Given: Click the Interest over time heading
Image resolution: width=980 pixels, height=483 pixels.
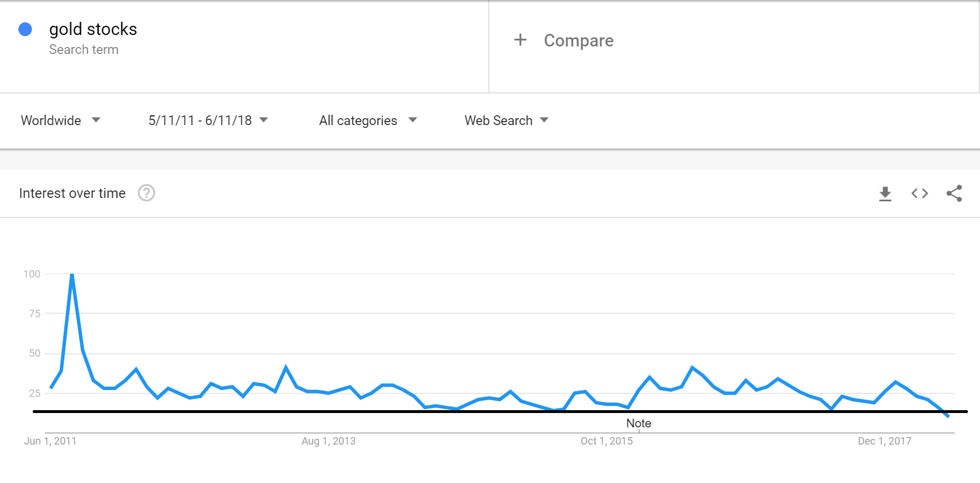Looking at the screenshot, I should [72, 193].
